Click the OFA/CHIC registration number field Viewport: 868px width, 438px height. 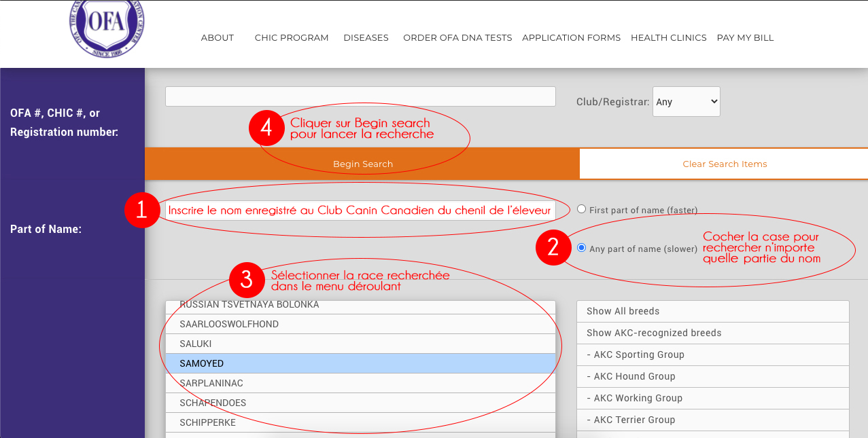click(x=360, y=96)
